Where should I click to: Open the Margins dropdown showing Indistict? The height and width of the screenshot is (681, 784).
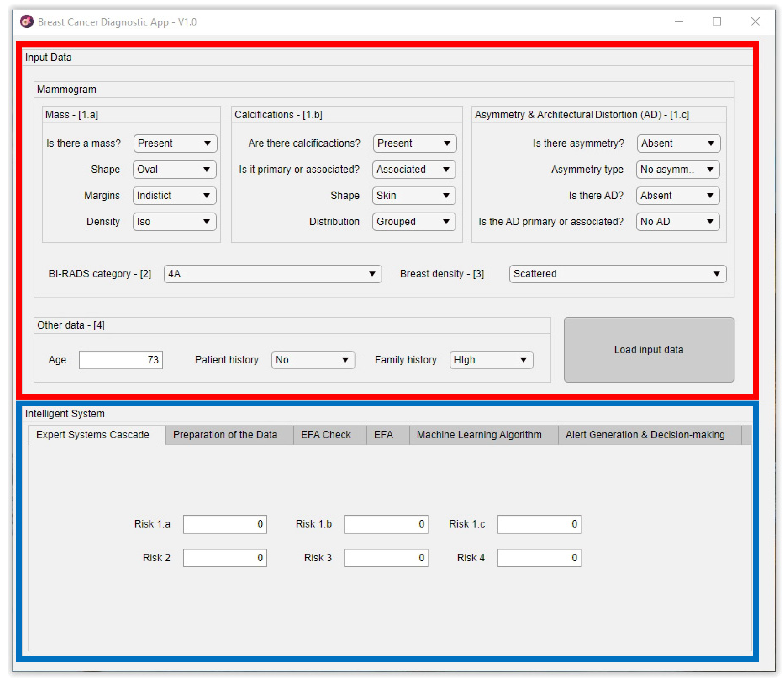tap(174, 195)
